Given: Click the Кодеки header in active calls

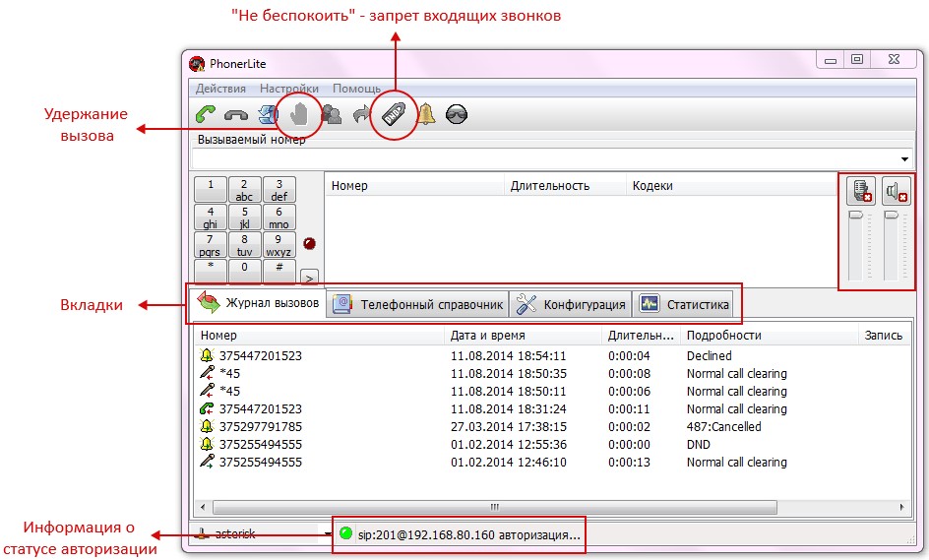Looking at the screenshot, I should [x=730, y=186].
